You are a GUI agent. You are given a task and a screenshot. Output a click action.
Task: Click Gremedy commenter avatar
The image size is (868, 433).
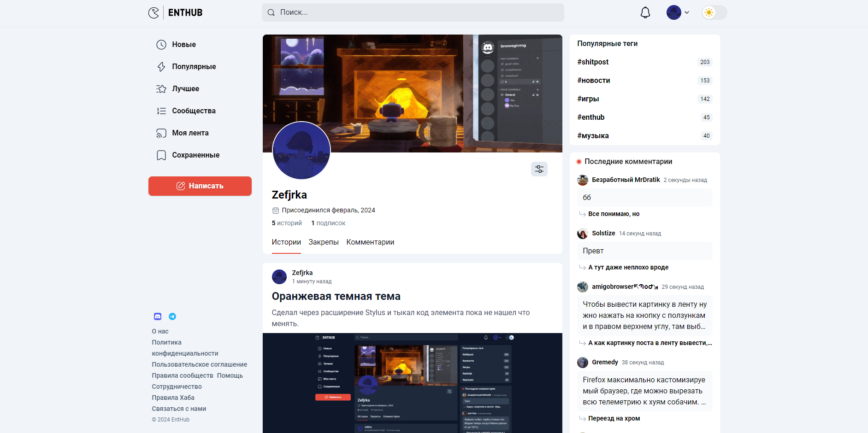(x=583, y=363)
